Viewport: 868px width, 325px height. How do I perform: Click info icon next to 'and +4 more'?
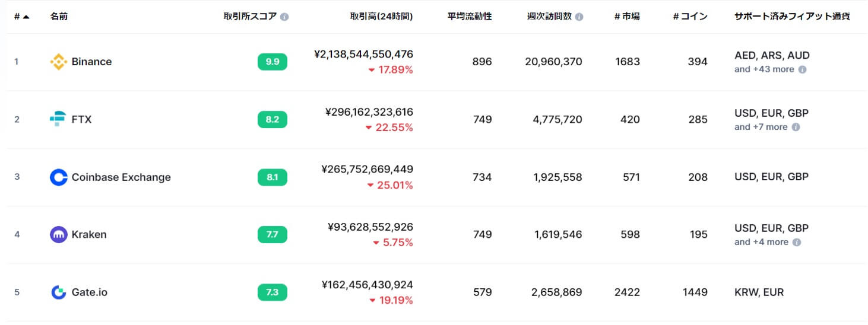pyautogui.click(x=797, y=242)
